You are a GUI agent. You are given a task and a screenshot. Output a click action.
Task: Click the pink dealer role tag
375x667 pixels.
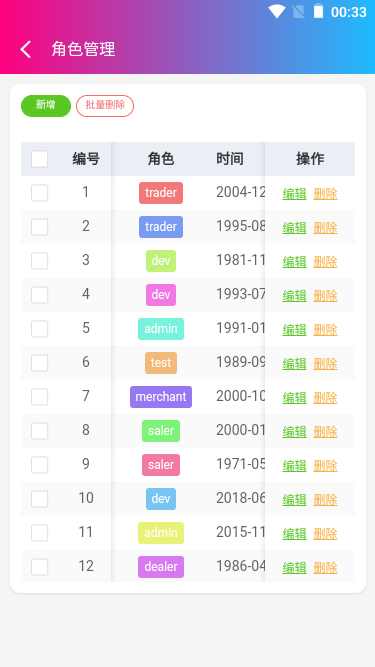pos(161,567)
